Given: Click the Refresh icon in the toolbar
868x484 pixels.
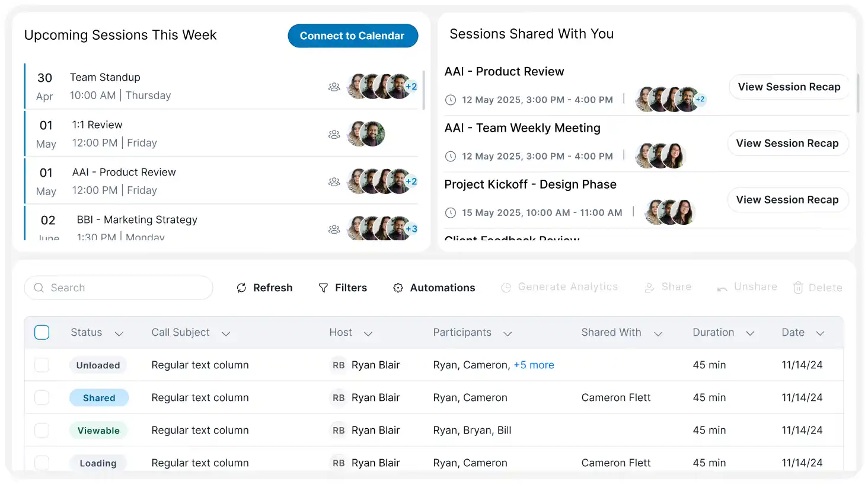Looking at the screenshot, I should point(241,288).
